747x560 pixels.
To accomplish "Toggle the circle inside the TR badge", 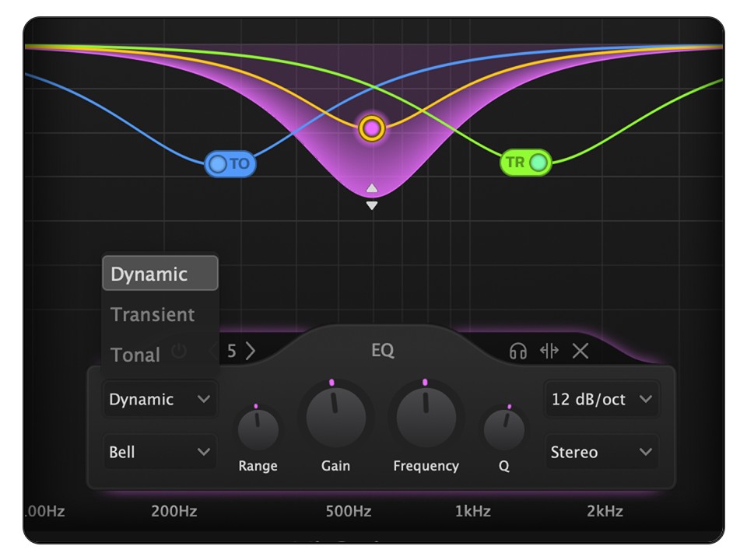I will 538,162.
